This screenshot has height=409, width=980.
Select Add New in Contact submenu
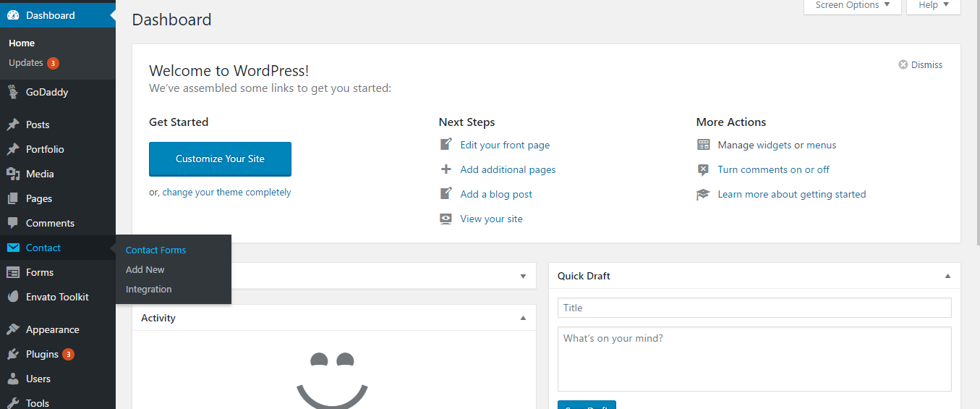pos(145,269)
